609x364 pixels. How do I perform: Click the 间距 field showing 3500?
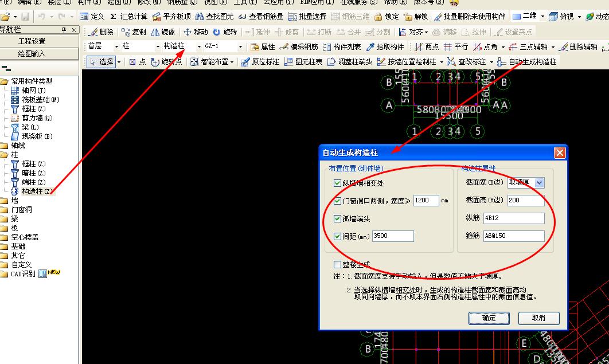(393, 236)
